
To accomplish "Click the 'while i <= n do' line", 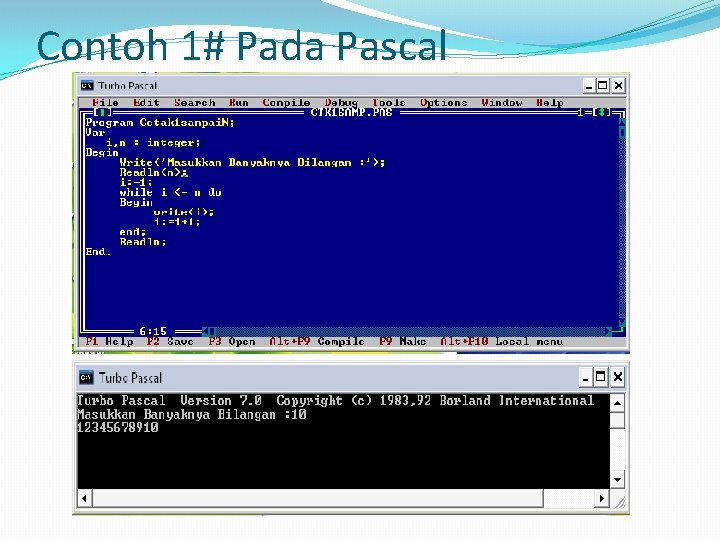I will [x=170, y=192].
